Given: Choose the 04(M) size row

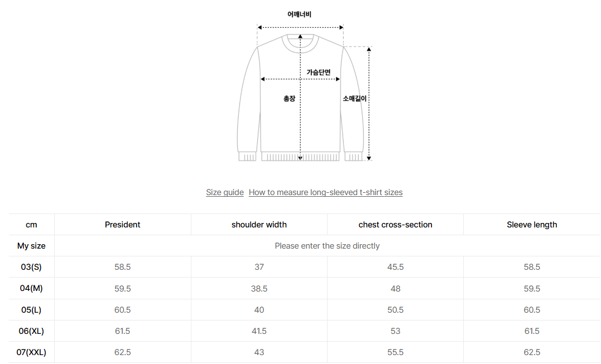Looking at the screenshot, I should tap(31, 289).
